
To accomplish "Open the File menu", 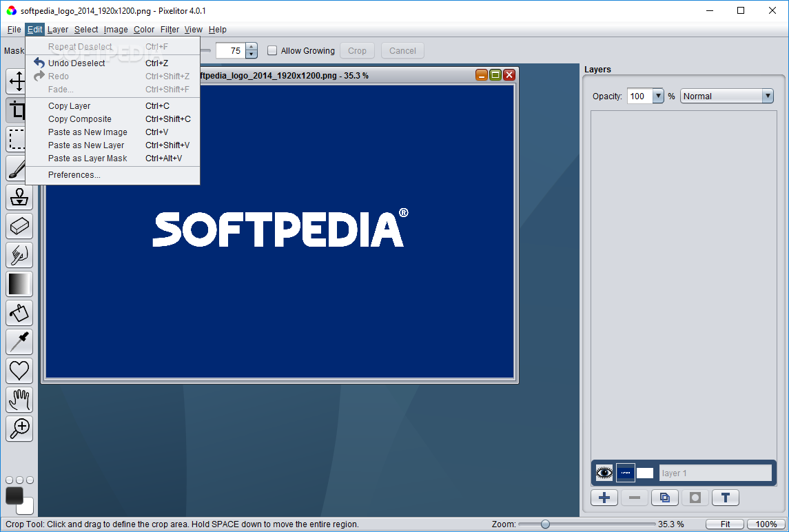I will click(14, 30).
